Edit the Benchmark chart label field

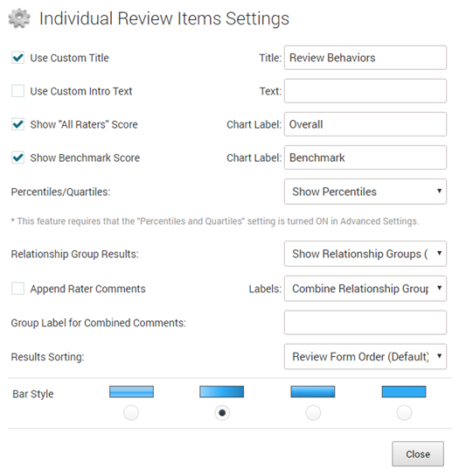pos(365,157)
